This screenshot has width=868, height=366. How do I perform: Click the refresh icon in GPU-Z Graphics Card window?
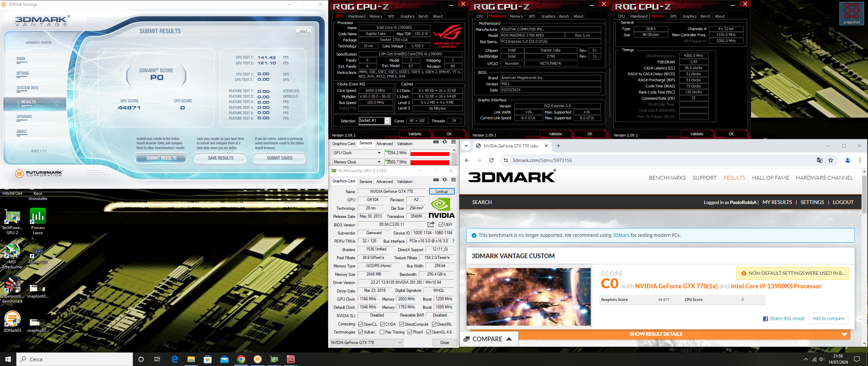445,180
